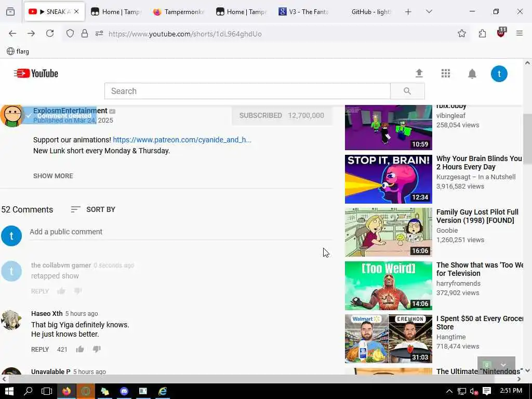Open the SORT BY comments dropdown
Viewport: 532px width, 399px height.
(93, 209)
